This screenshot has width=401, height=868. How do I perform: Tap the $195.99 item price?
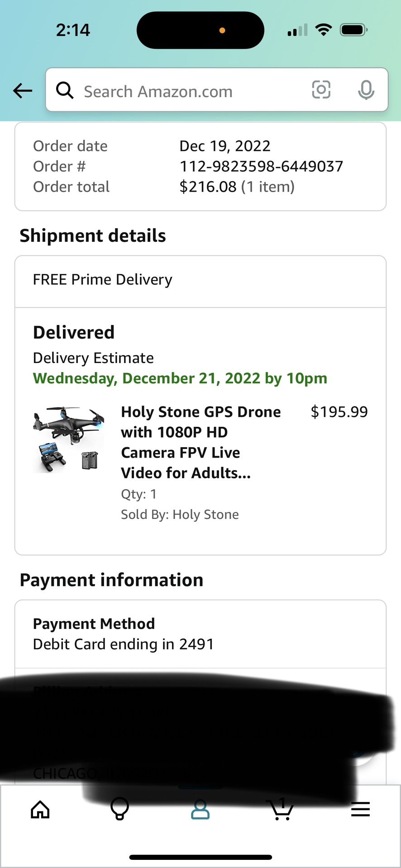tap(339, 412)
